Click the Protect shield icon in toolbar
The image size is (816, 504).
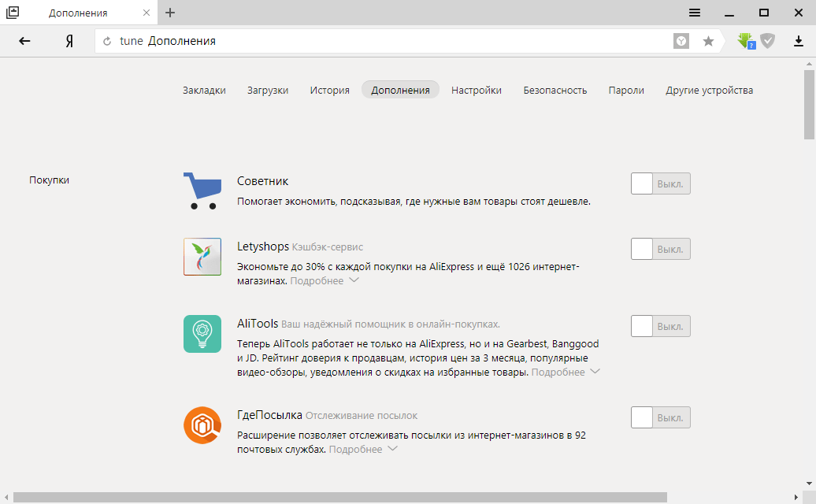point(767,40)
